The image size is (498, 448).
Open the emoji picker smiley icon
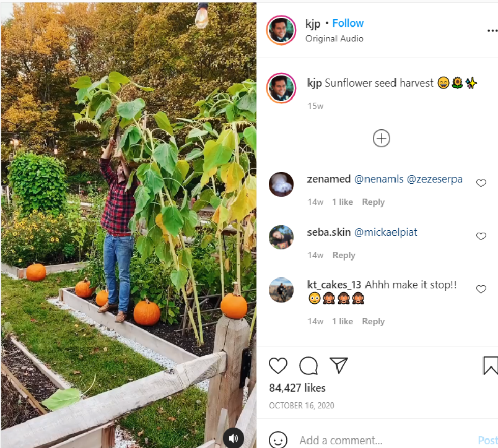278,440
